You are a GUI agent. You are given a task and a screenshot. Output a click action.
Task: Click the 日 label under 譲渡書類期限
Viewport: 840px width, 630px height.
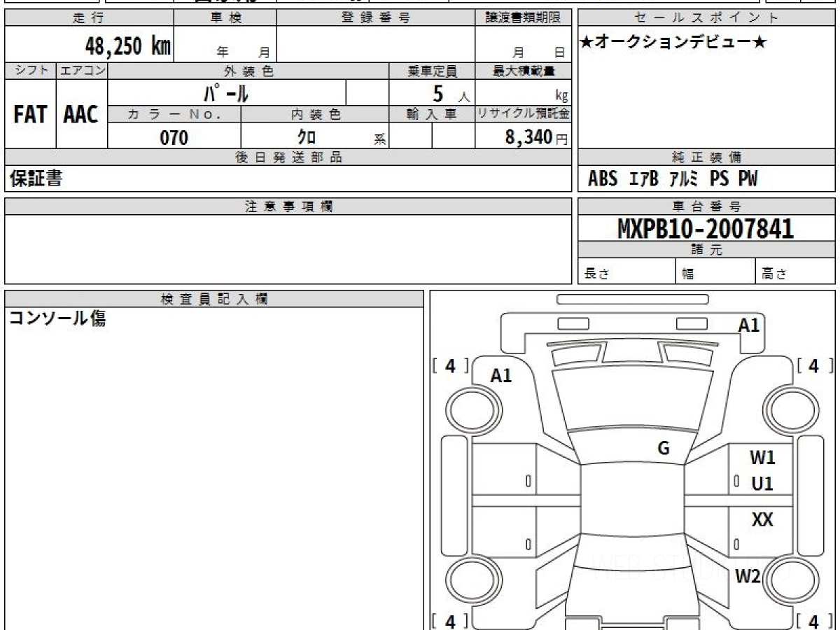coord(559,52)
